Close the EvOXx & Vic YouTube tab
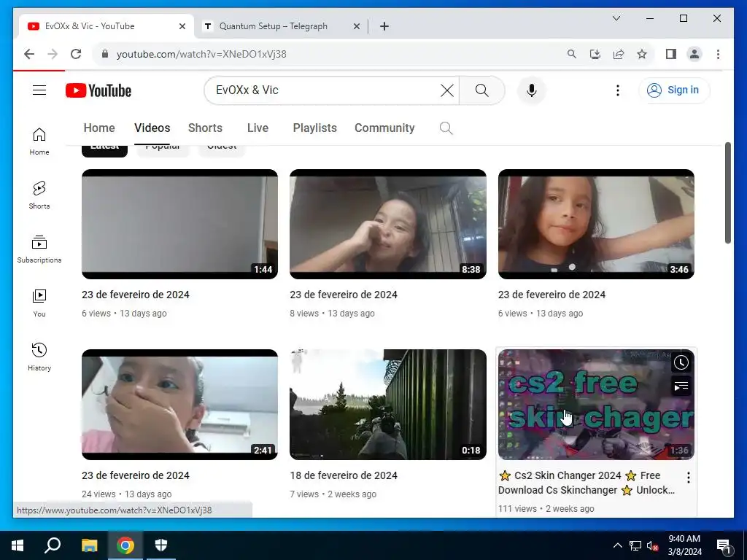The width and height of the screenshot is (747, 560). (182, 26)
